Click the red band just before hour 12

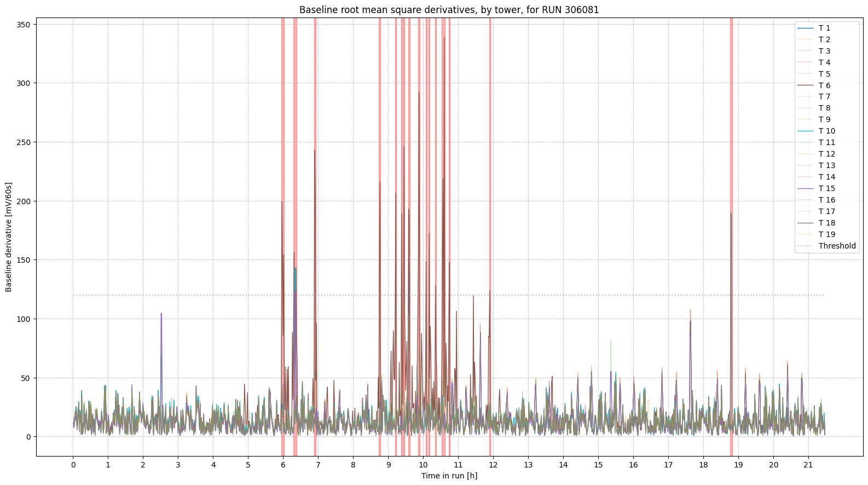[490, 164]
